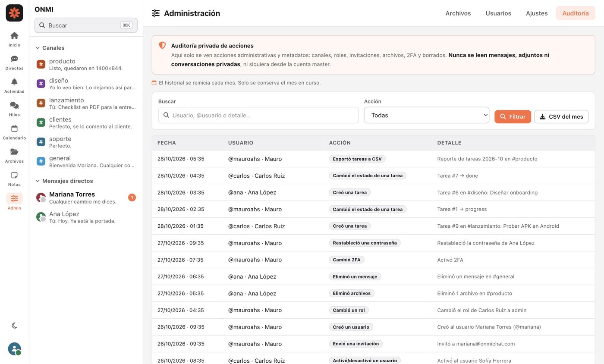Select the Auditoría tab
Screen dimensions: 604x364
(576, 13)
